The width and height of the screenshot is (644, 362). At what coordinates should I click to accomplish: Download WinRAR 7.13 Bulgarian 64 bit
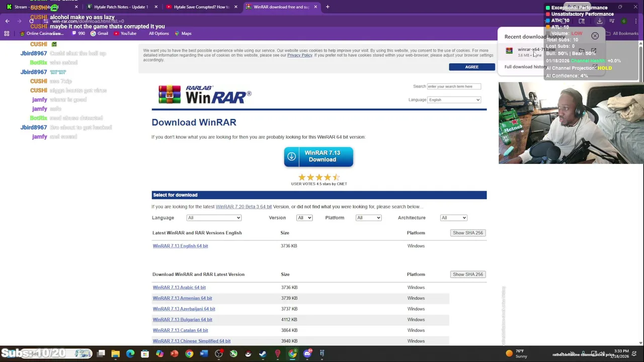[182, 320]
